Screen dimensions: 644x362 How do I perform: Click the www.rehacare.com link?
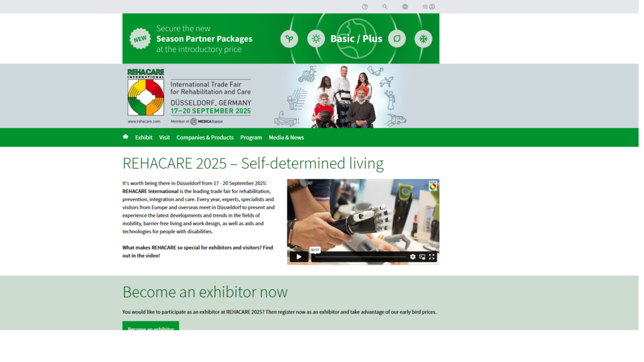144,121
